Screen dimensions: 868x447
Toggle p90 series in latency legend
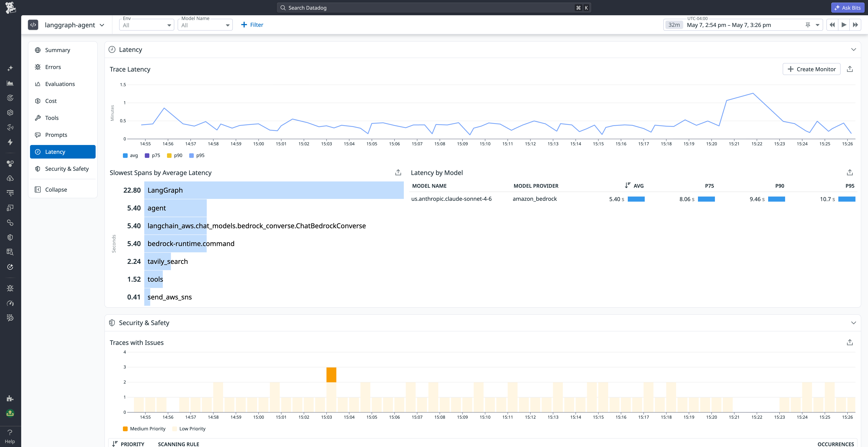click(x=175, y=155)
